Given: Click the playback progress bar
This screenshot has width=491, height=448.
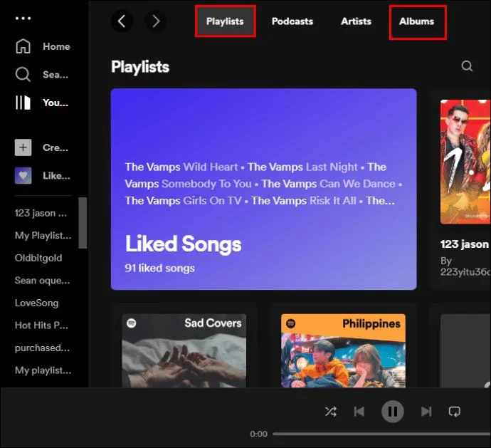Looking at the screenshot, I should tap(381, 434).
